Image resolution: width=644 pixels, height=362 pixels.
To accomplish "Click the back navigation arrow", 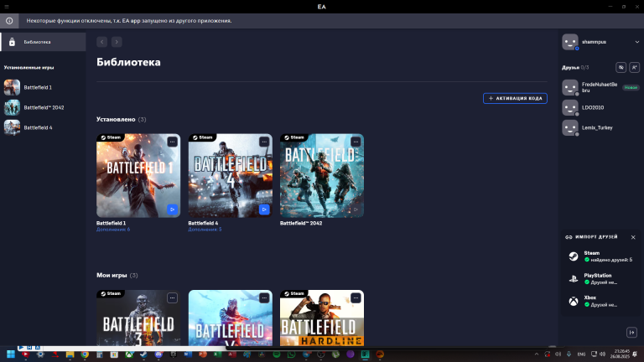I will [101, 42].
